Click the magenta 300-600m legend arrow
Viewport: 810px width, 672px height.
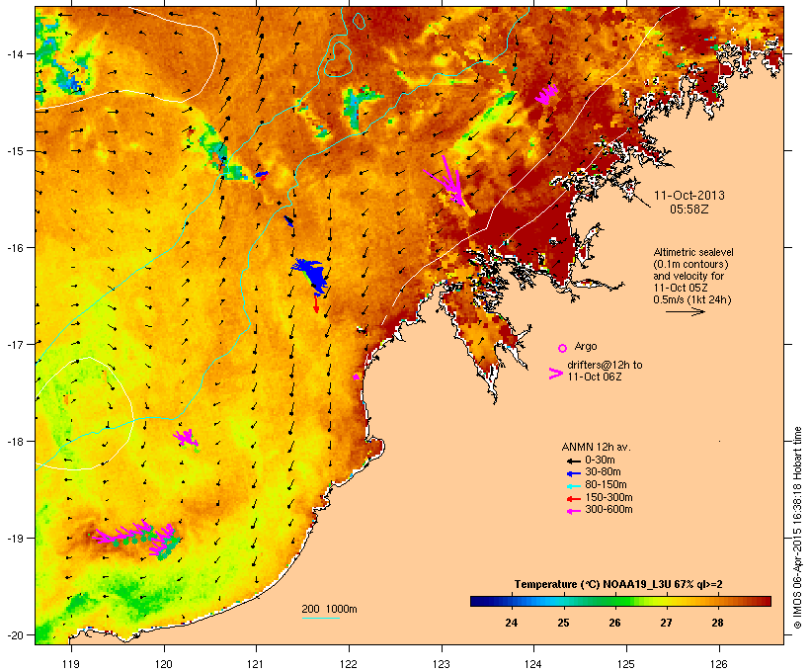(573, 511)
